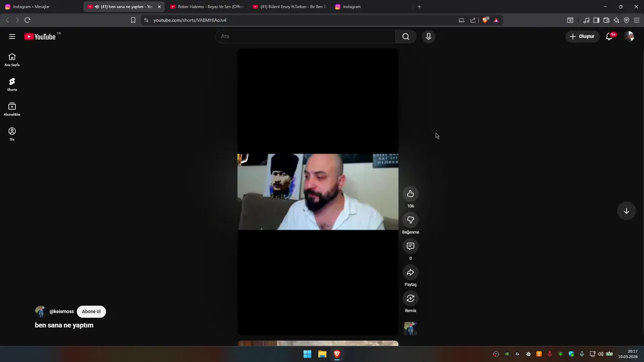Click the keismoss channel avatar
The image size is (644, 362).
[40, 311]
